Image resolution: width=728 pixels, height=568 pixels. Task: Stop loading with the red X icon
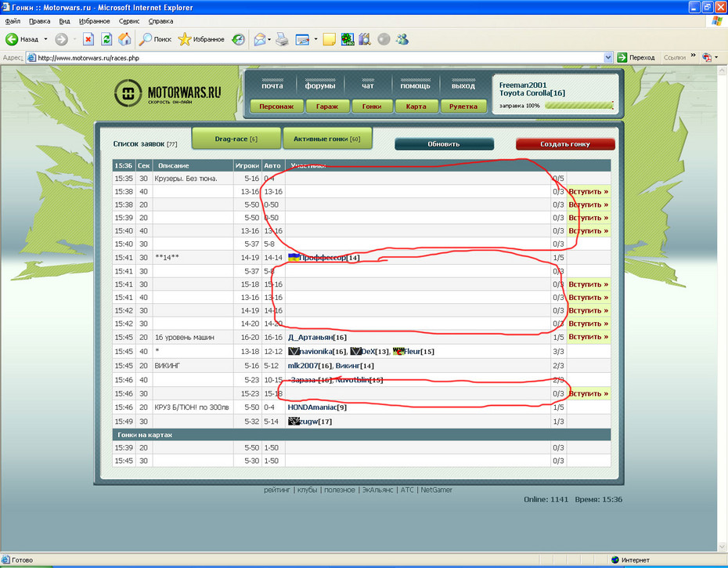pos(88,39)
